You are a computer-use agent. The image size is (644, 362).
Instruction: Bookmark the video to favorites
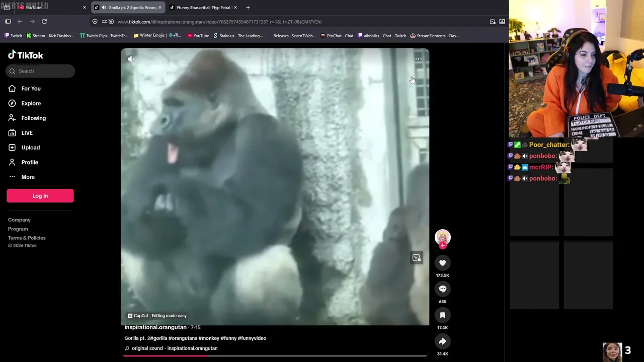coord(442,315)
